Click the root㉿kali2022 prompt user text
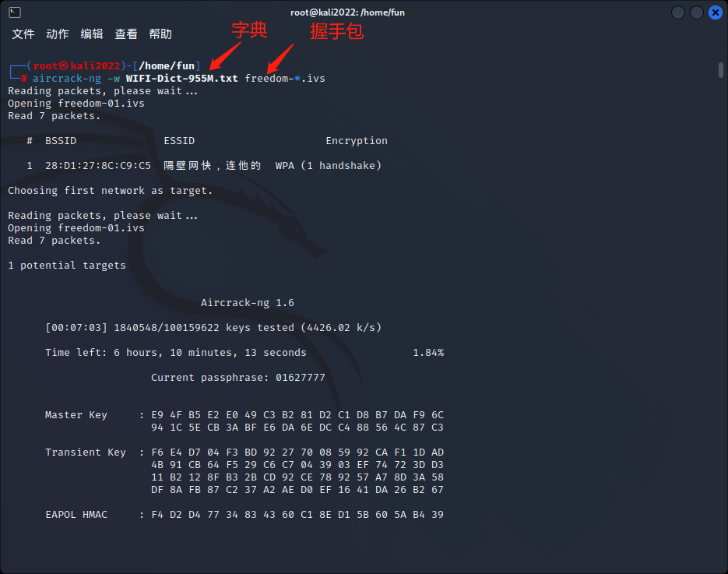The image size is (728, 574). tap(76, 66)
